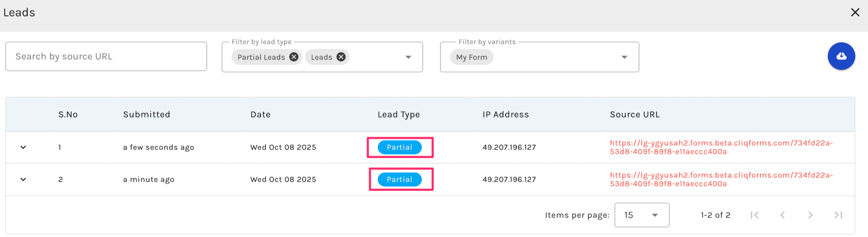This screenshot has height=237, width=868.
Task: Click the Submitted column header
Action: (x=146, y=114)
